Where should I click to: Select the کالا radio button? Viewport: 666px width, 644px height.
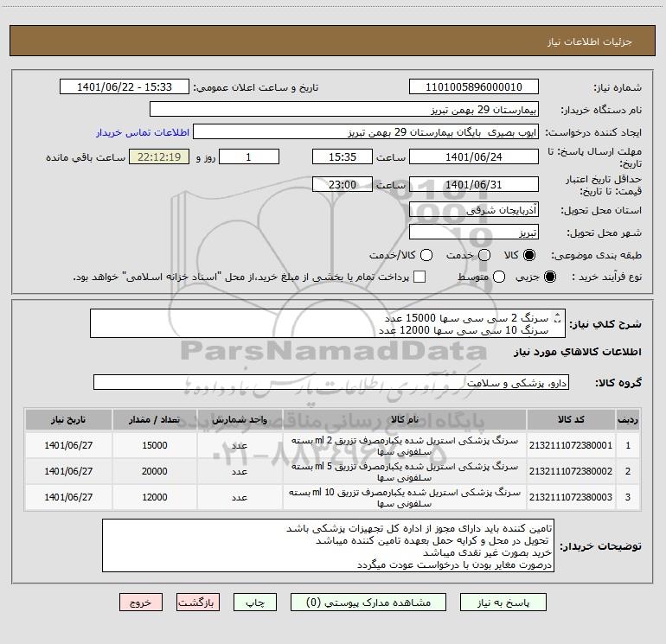[x=528, y=255]
